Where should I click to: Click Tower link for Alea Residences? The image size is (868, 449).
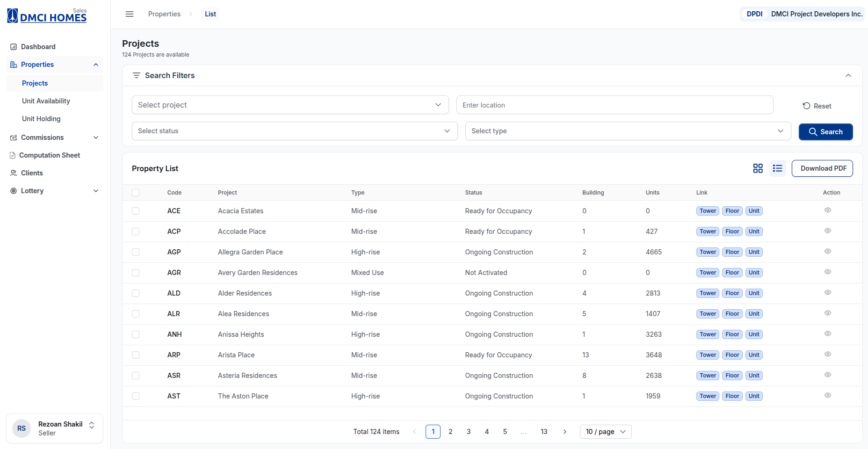708,314
